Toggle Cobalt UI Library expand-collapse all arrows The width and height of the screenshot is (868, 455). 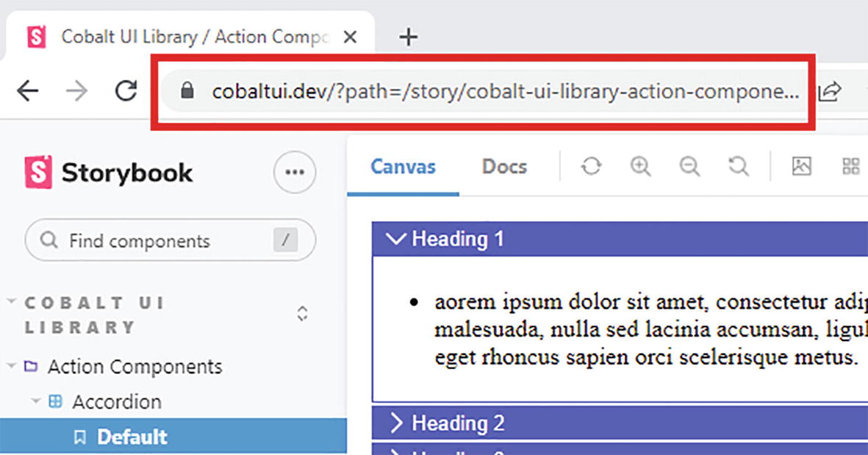302,314
